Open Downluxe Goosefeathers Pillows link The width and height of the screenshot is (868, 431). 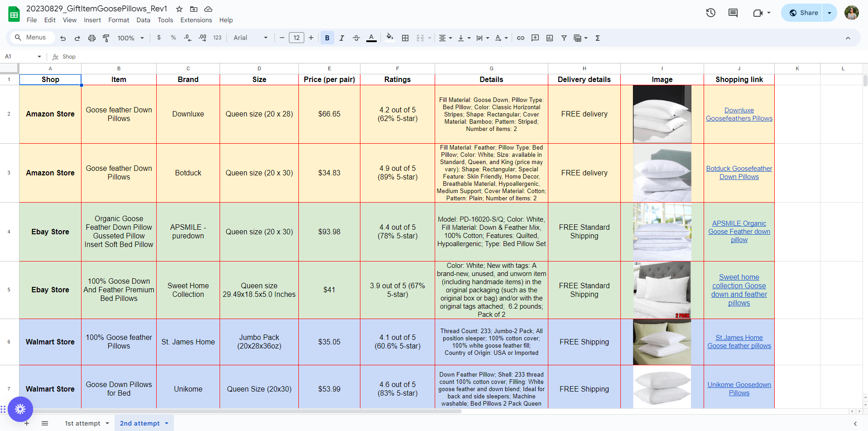tap(739, 114)
